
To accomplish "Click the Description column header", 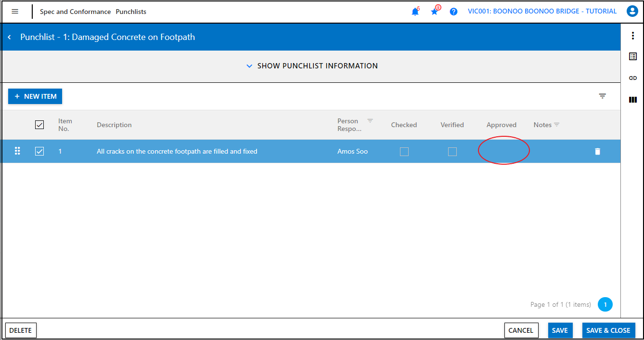I will pos(114,125).
